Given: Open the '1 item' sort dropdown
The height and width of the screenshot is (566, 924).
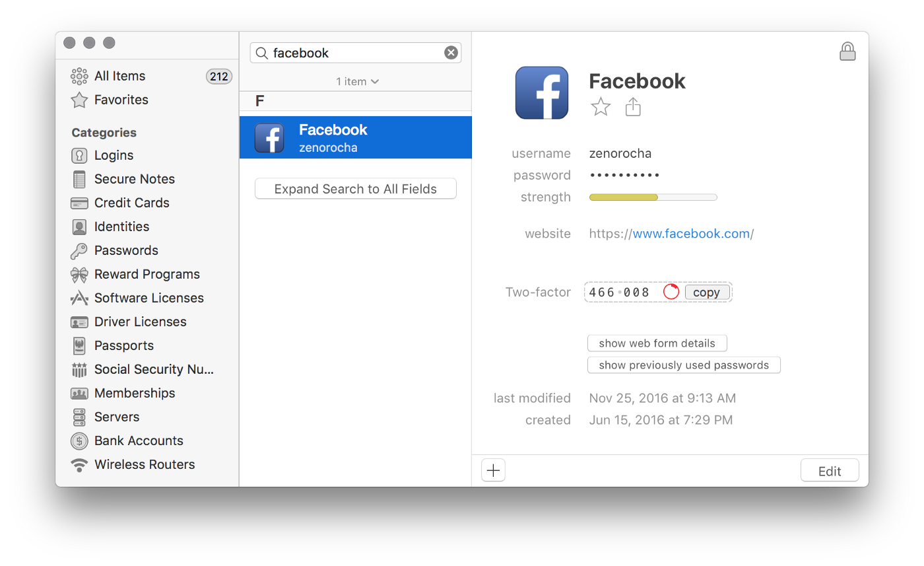Looking at the screenshot, I should pyautogui.click(x=356, y=81).
